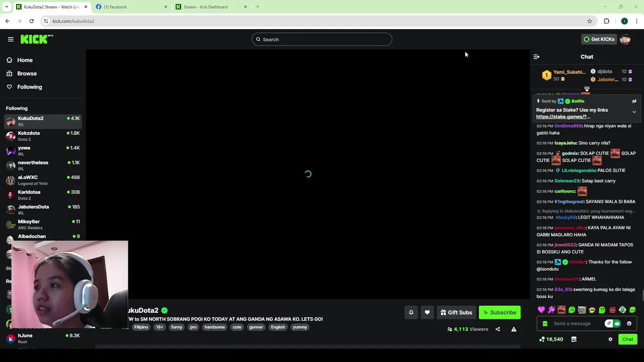644x362 pixels.
Task: Send the laughing man face emote
Action: tap(561, 310)
